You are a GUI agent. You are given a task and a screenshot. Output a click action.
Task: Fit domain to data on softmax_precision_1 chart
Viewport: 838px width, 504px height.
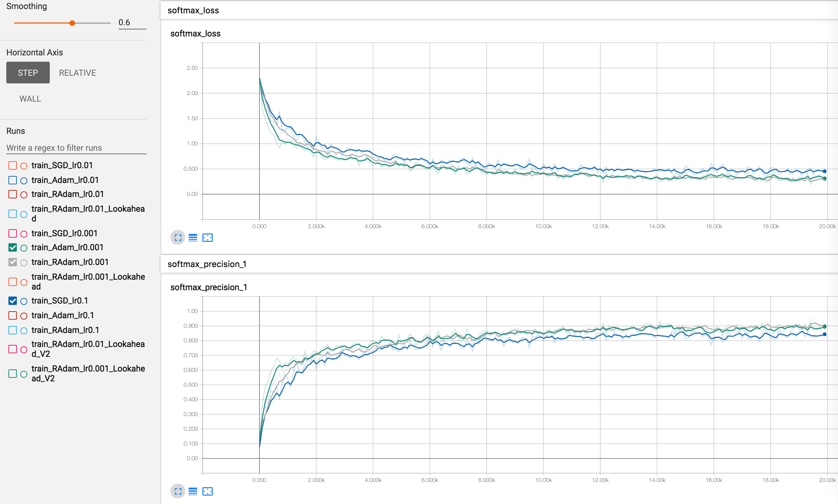208,491
